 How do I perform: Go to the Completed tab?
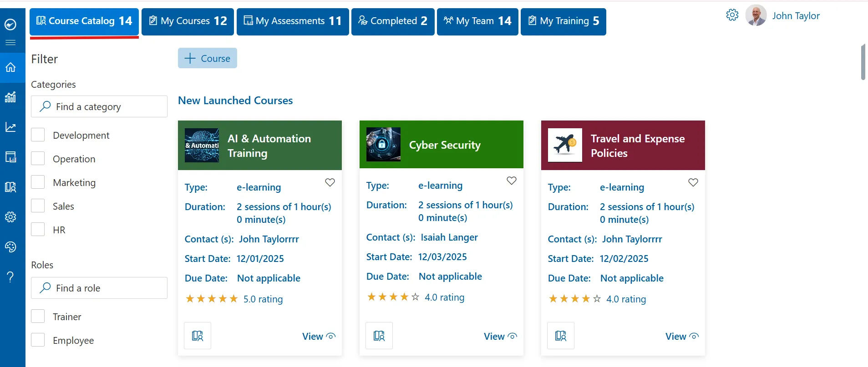[x=392, y=21]
